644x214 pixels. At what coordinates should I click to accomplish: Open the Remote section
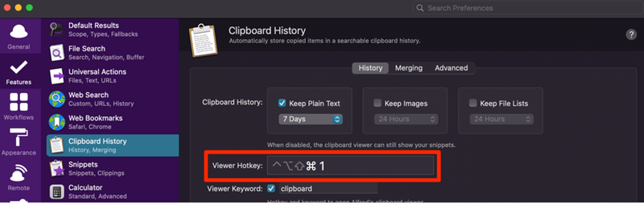(19, 177)
